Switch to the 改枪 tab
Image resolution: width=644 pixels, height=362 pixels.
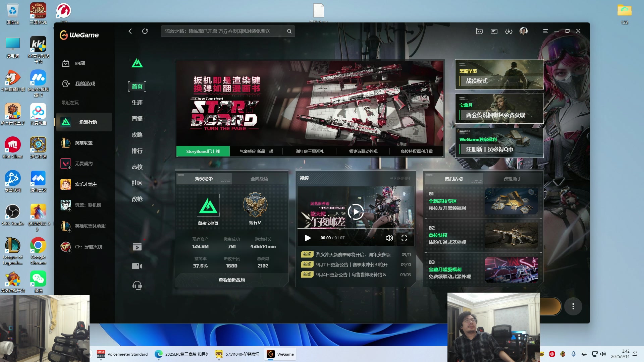click(137, 199)
